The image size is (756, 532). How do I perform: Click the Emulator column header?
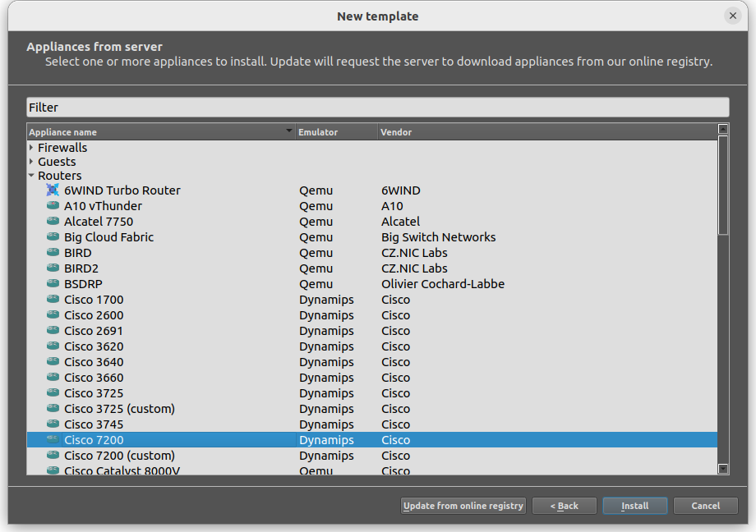(336, 132)
